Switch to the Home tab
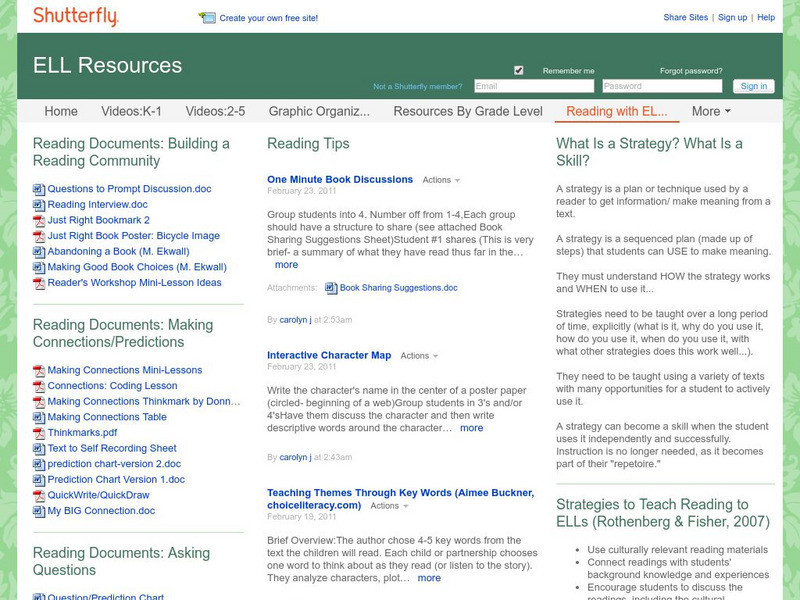This screenshot has height=600, width=800. click(61, 112)
